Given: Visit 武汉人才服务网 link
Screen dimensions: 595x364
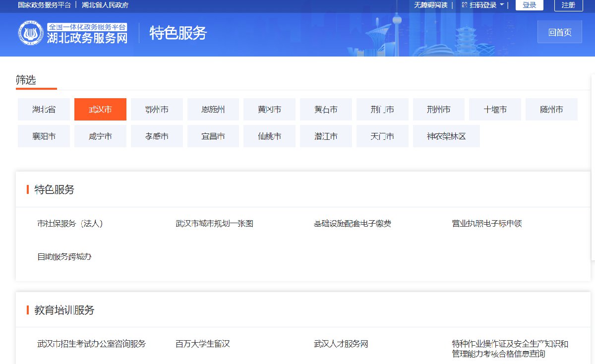Looking at the screenshot, I should point(341,344).
